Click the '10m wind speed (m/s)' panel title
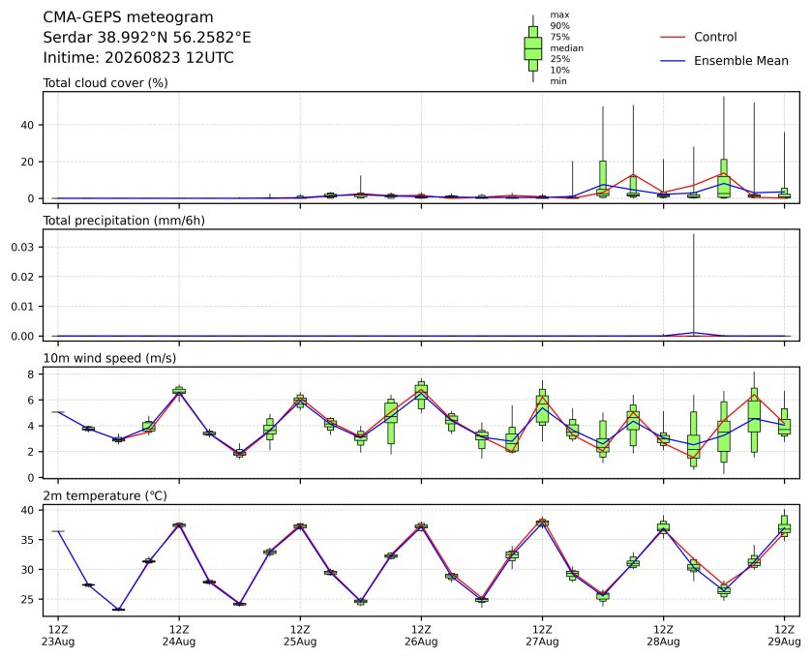The width and height of the screenshot is (812, 658). click(x=109, y=358)
